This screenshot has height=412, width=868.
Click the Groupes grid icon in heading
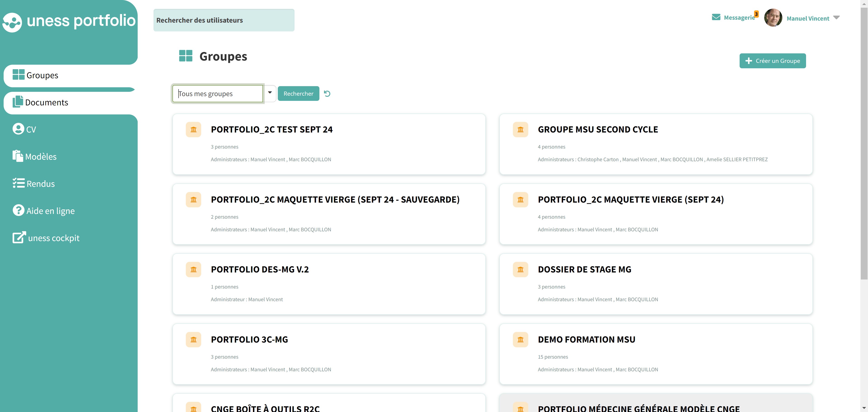pyautogui.click(x=186, y=56)
